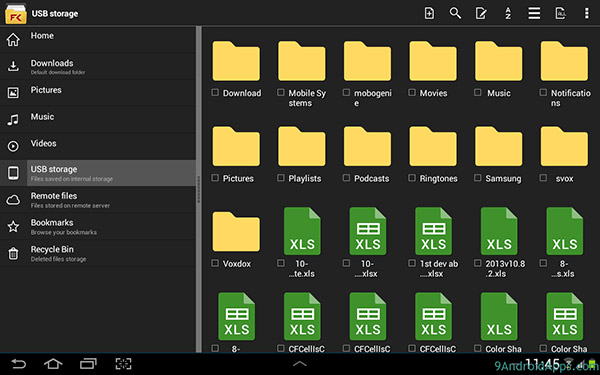Image resolution: width=600 pixels, height=375 pixels.
Task: Open Videos category in the sidebar
Action: [98, 146]
